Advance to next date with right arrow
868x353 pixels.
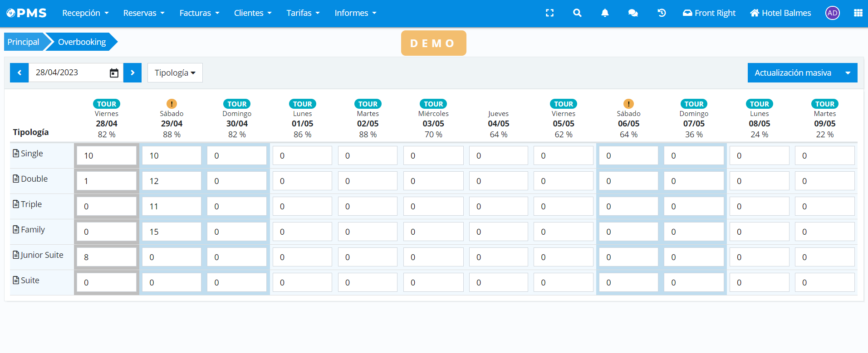pyautogui.click(x=132, y=73)
